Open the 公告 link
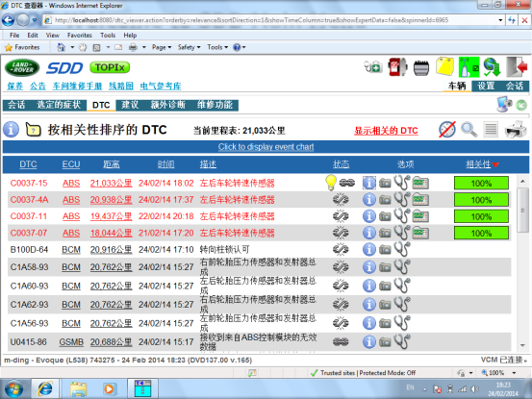Viewport: 532px width, 399px height. click(38, 87)
